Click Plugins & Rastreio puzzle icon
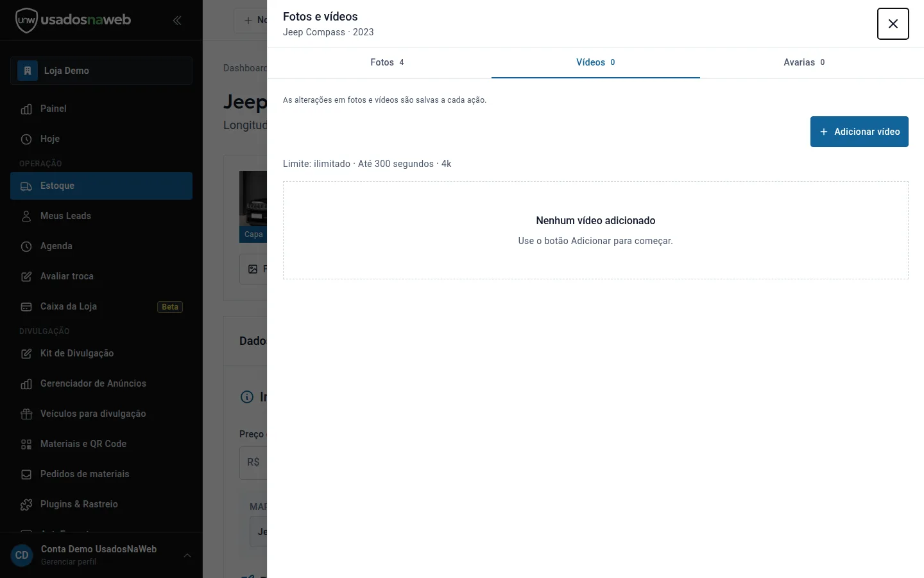The width and height of the screenshot is (924, 578). pyautogui.click(x=26, y=505)
